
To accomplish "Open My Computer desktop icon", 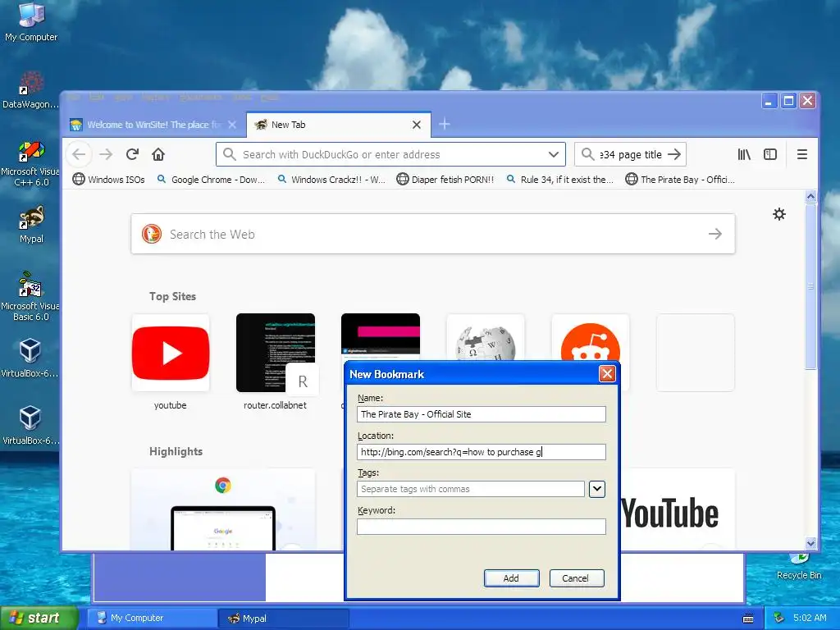I will point(31,22).
